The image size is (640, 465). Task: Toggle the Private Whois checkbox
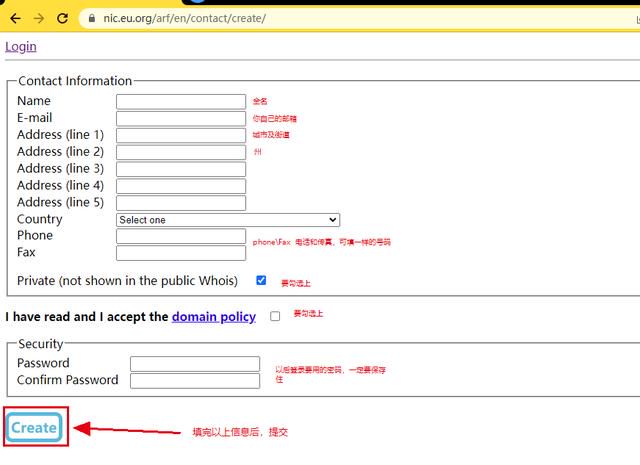(x=261, y=280)
